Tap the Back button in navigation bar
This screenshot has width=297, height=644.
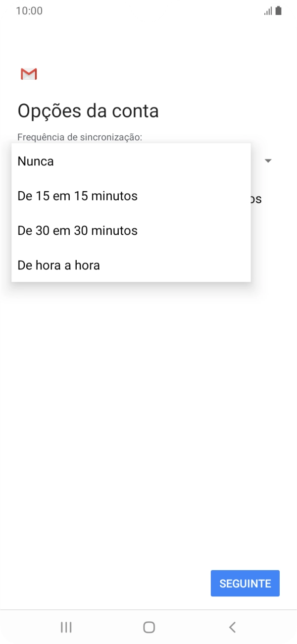[232, 626]
